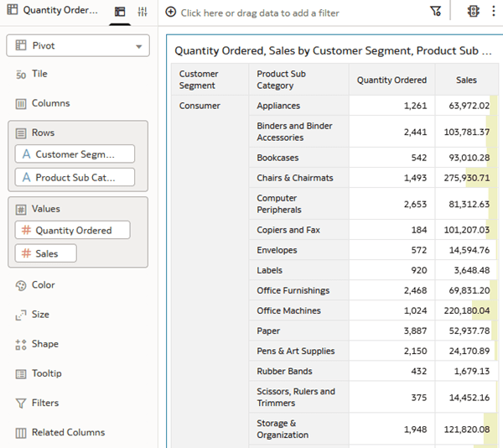Click the Size section icon
This screenshot has height=448, width=503.
coord(21,315)
